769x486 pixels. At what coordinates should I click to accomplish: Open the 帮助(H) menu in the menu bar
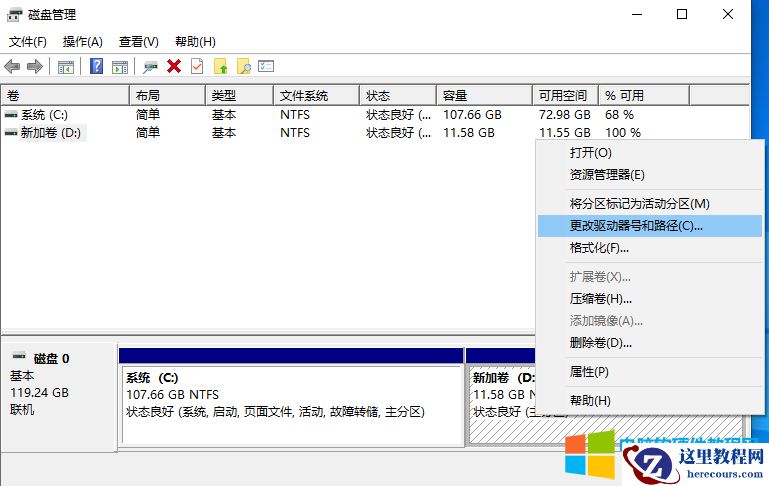(195, 42)
